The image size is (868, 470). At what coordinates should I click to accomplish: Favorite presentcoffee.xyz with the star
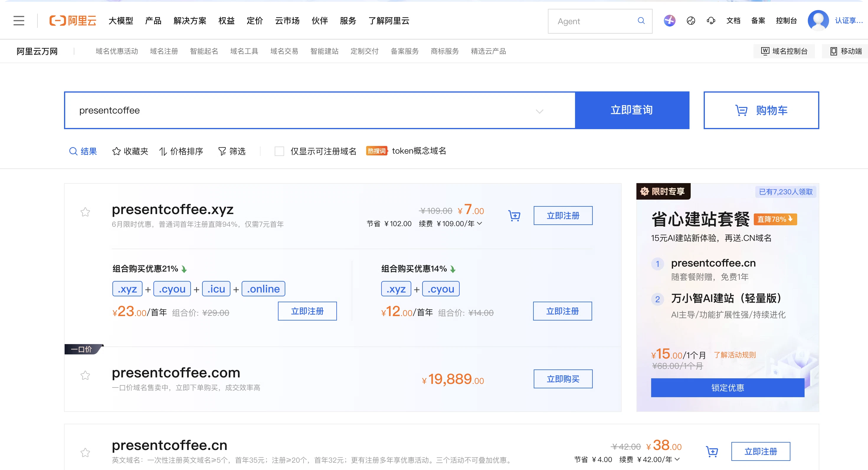tap(85, 212)
